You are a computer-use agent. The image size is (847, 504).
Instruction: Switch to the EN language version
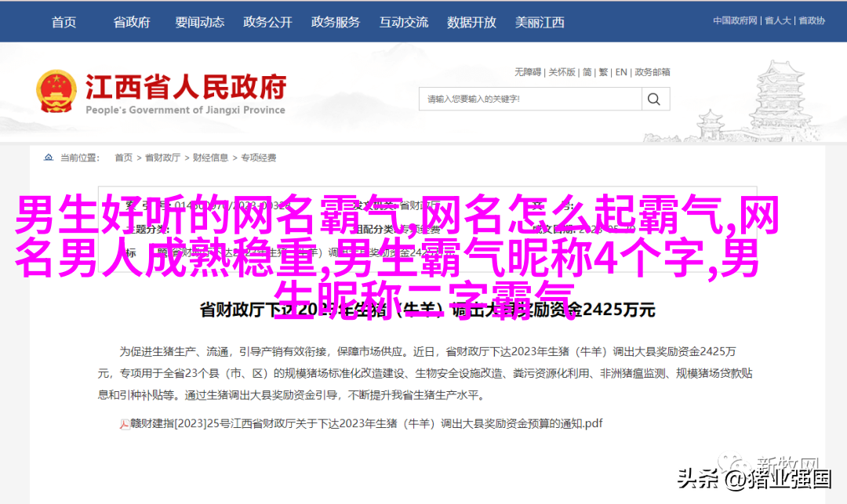click(621, 72)
